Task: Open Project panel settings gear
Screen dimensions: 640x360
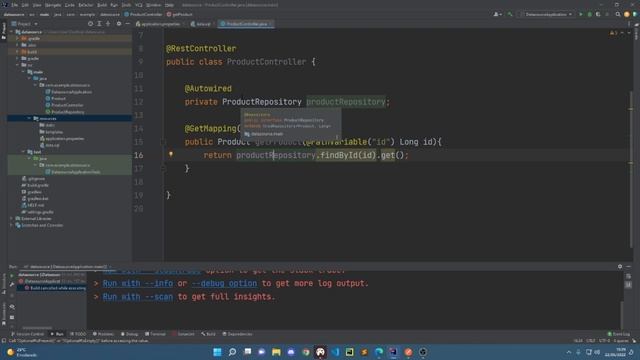Action: tap(119, 24)
